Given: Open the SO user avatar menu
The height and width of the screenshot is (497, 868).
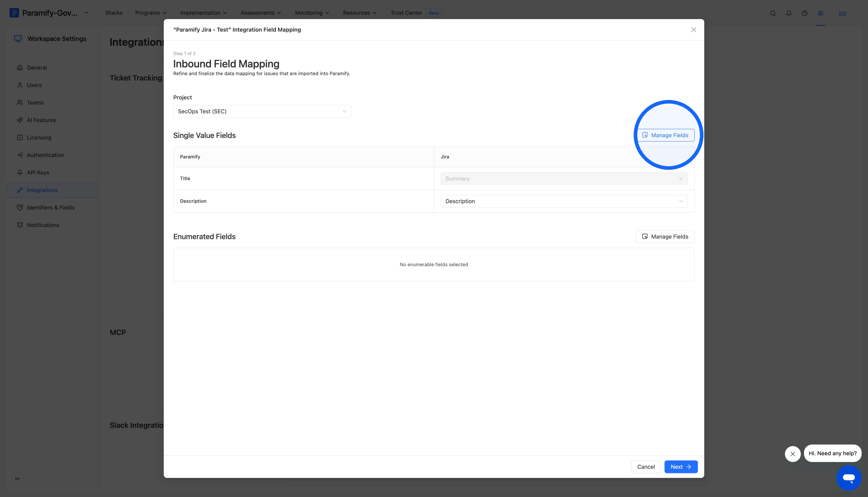Looking at the screenshot, I should [842, 14].
